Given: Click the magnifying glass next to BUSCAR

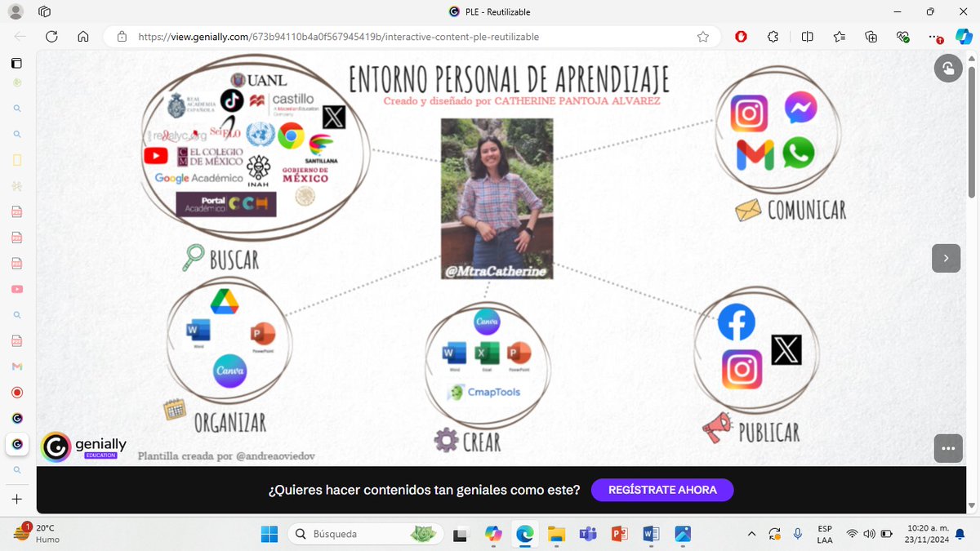Looking at the screenshot, I should coord(194,257).
